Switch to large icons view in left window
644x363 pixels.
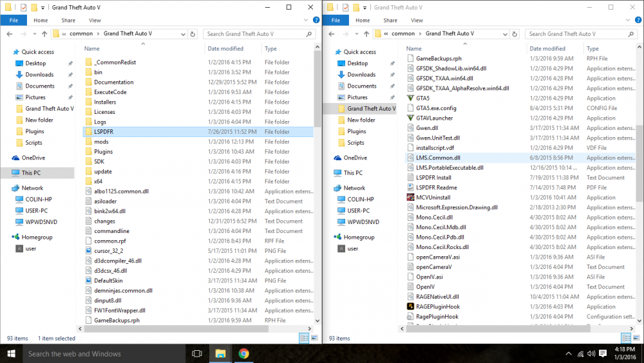point(315,338)
